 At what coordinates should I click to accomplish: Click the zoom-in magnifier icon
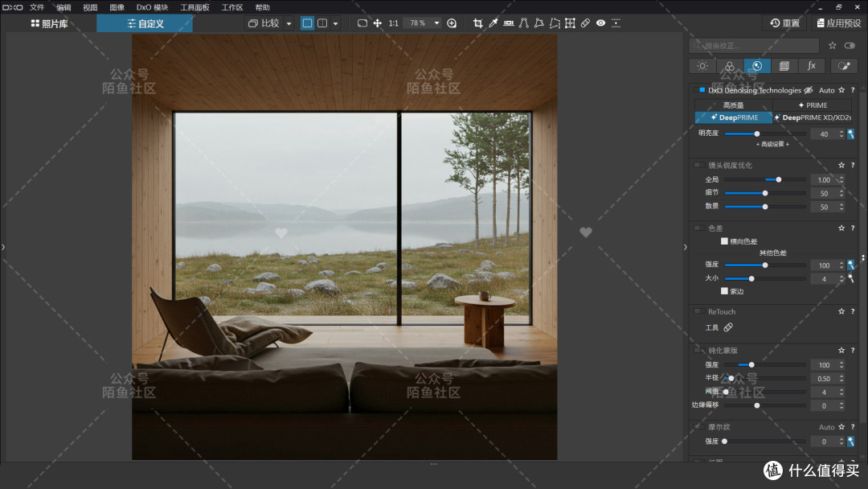click(452, 23)
